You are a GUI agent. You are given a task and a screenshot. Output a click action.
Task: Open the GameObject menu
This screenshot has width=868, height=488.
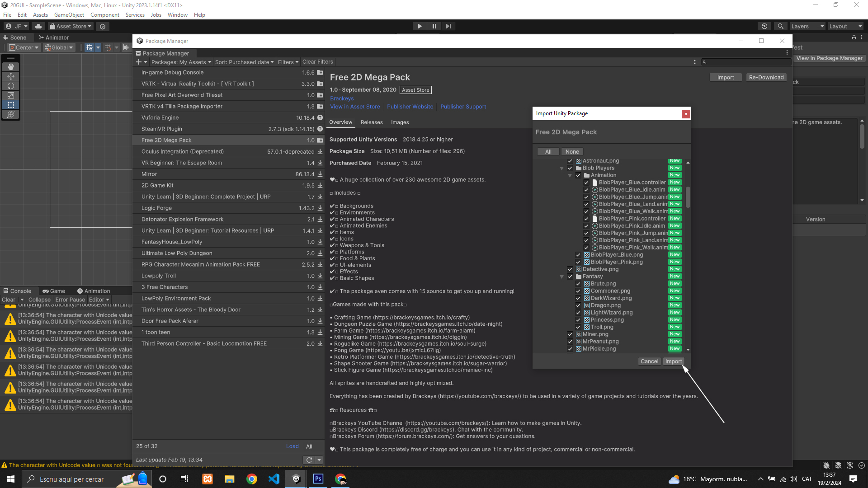pyautogui.click(x=69, y=15)
